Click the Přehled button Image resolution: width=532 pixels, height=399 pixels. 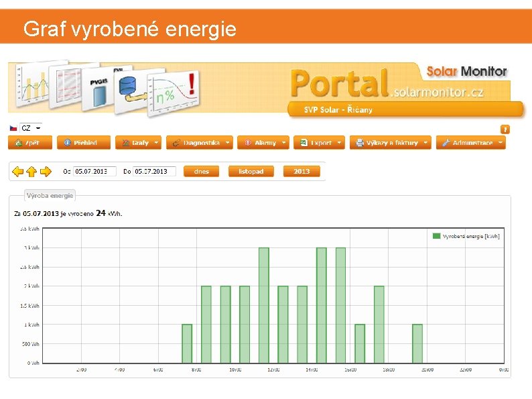click(x=84, y=143)
